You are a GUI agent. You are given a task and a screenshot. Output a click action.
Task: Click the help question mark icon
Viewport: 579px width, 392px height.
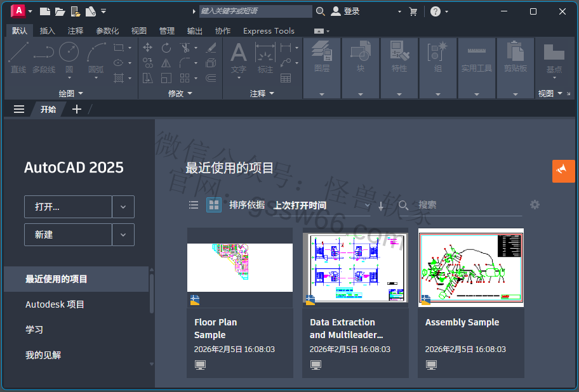tap(435, 11)
